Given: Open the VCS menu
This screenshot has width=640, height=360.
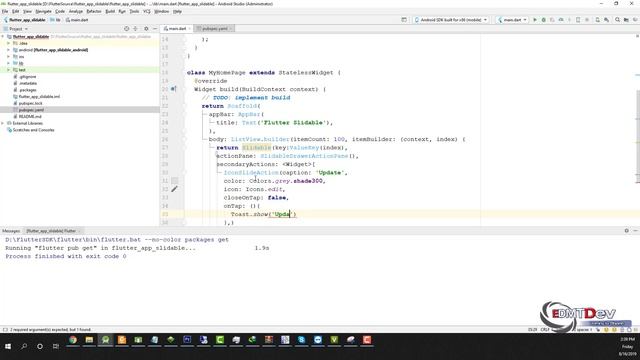Looking at the screenshot, I should [x=147, y=11].
